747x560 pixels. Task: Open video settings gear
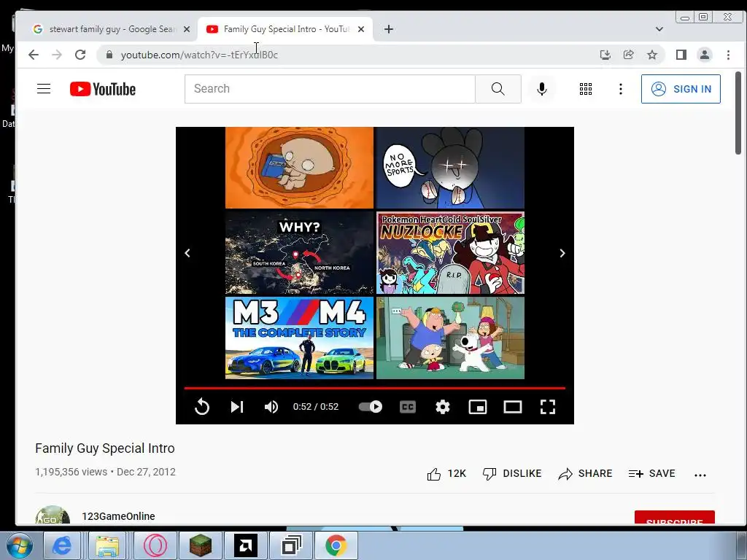443,407
